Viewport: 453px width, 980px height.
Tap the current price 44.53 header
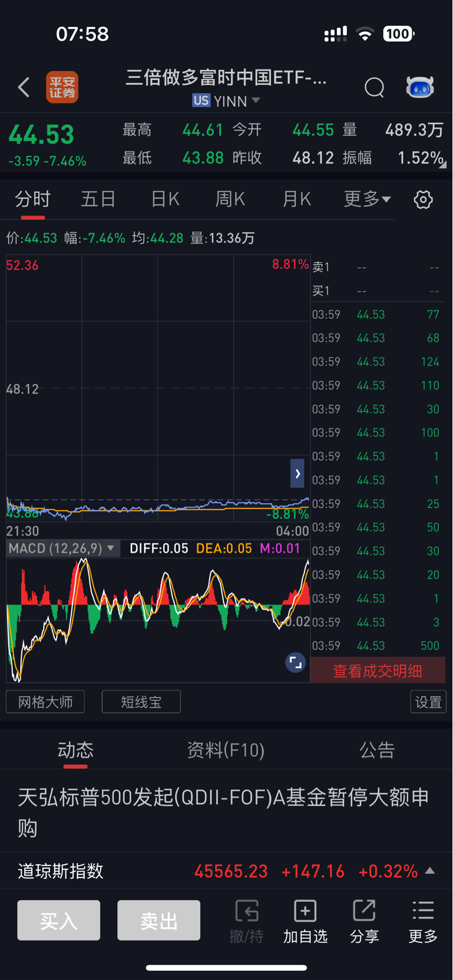(41, 135)
